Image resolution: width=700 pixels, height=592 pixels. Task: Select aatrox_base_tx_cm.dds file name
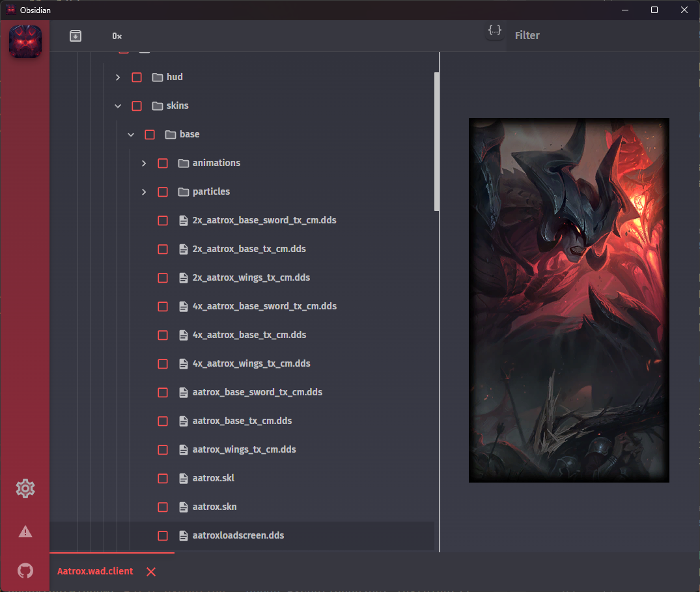pos(242,421)
